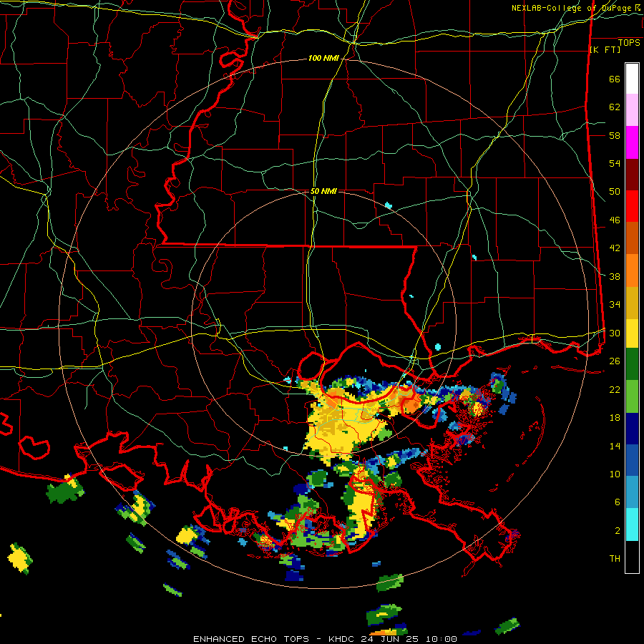Click the 'TOPS' legend title

629,42
